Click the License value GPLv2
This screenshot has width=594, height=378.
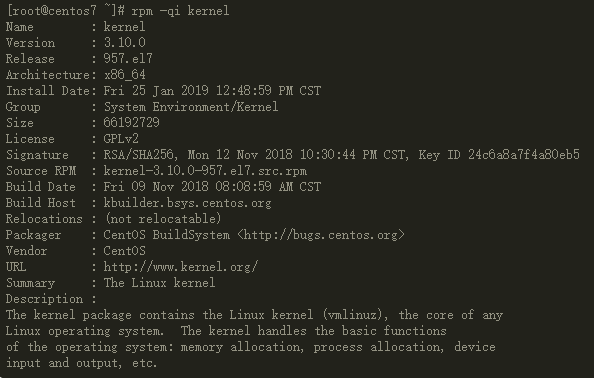coord(121,139)
